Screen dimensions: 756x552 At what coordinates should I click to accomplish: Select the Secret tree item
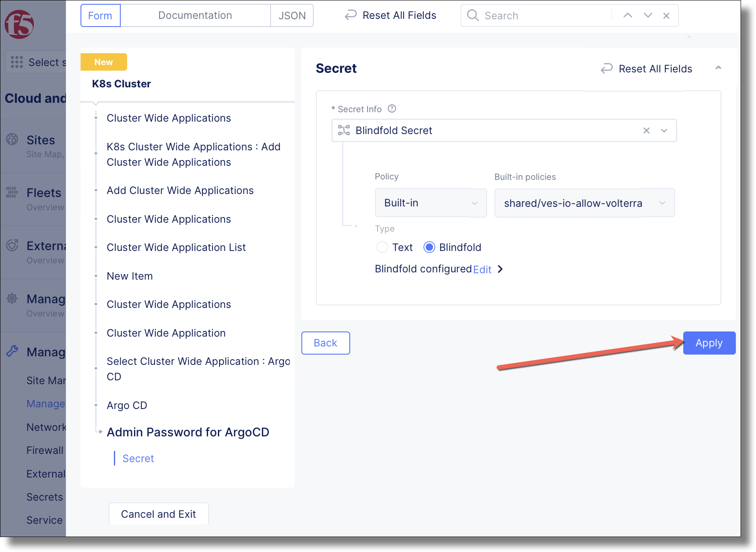(x=138, y=458)
